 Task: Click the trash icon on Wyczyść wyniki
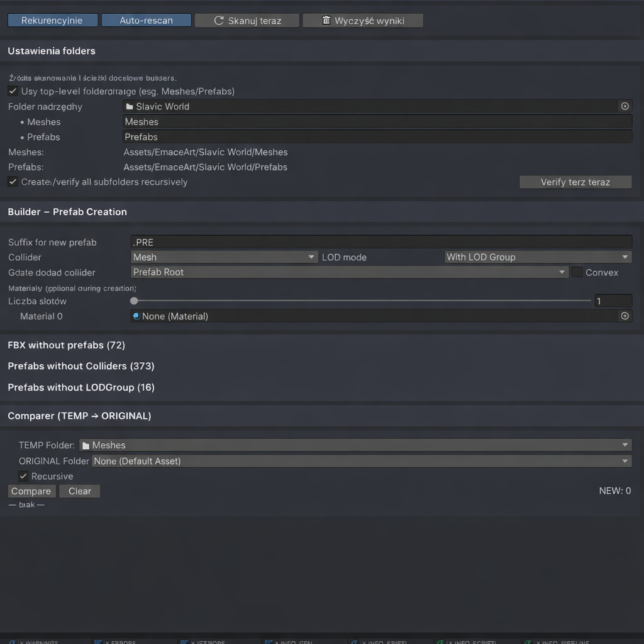point(326,20)
